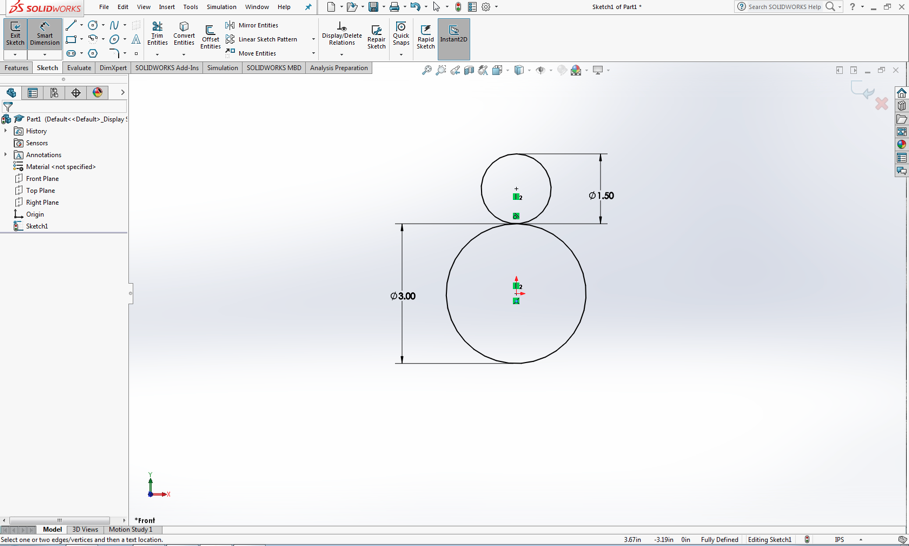Click the Exit Sketch button
Viewport: 909px width, 546px height.
[x=15, y=34]
